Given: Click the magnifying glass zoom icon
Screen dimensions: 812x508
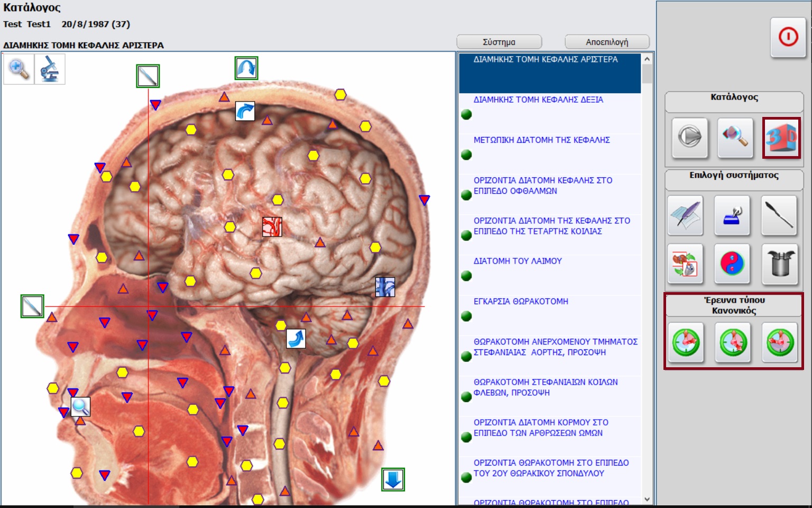Looking at the screenshot, I should click(19, 69).
